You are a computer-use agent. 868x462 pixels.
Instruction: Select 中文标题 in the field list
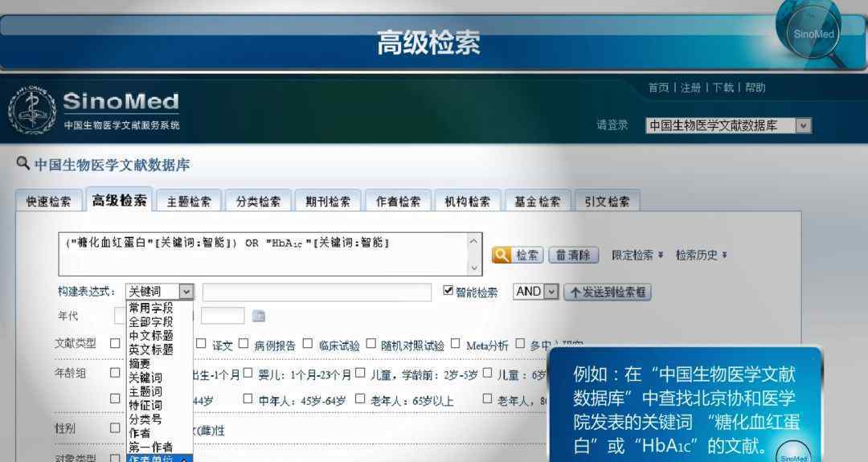coord(150,335)
